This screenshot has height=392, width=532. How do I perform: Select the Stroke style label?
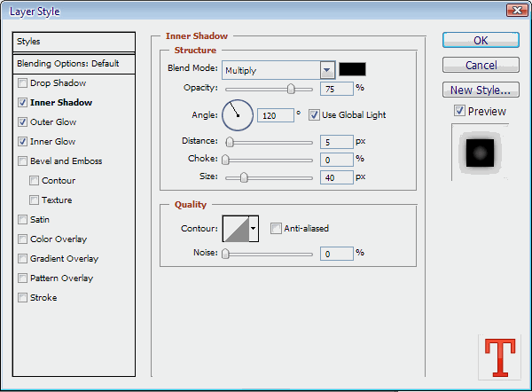click(x=43, y=298)
